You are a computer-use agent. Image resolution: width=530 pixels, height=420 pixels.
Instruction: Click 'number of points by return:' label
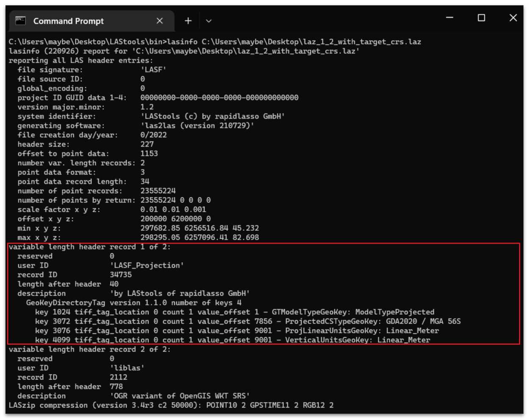point(76,200)
